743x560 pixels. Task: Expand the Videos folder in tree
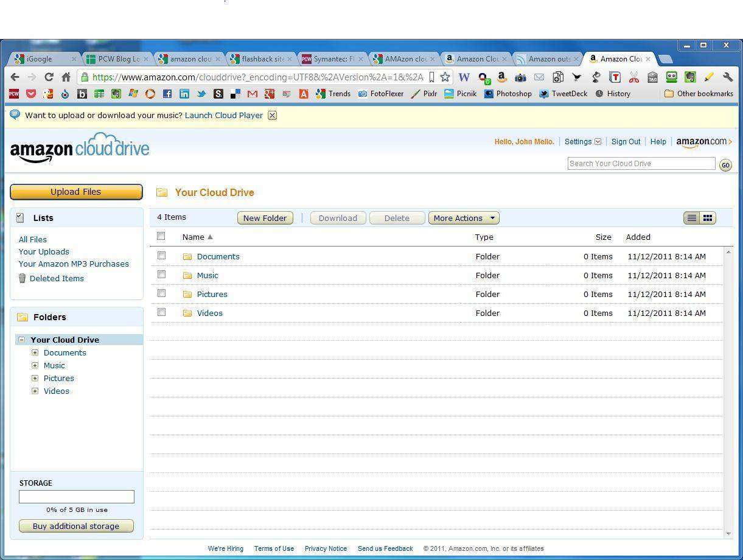click(35, 391)
